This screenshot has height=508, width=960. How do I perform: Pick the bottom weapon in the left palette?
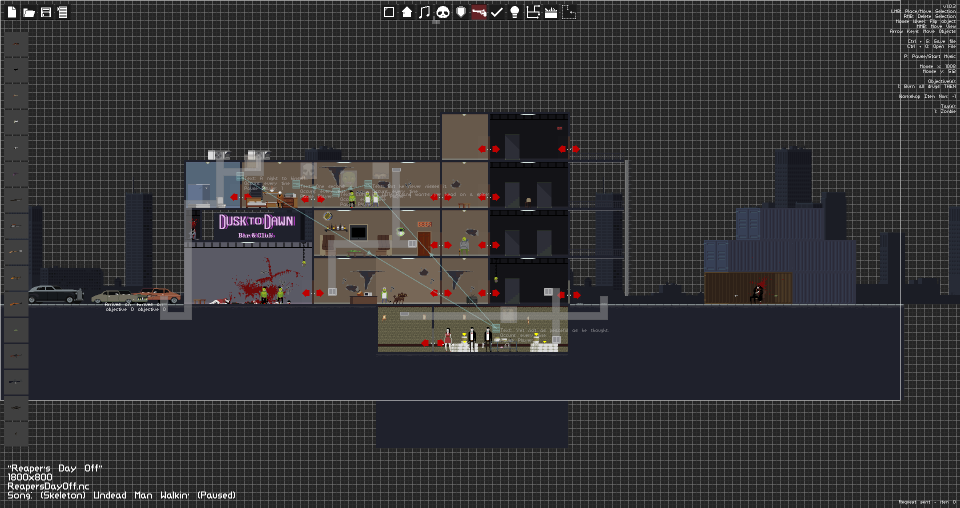tap(16, 433)
